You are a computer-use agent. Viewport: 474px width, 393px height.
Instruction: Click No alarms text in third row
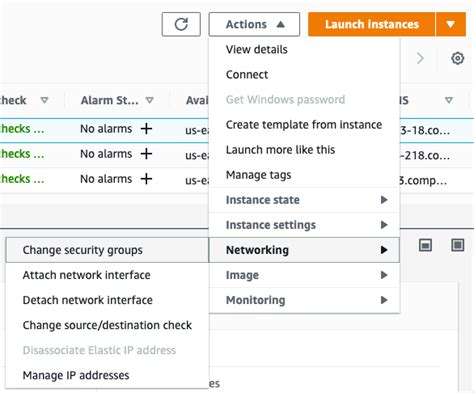106,179
